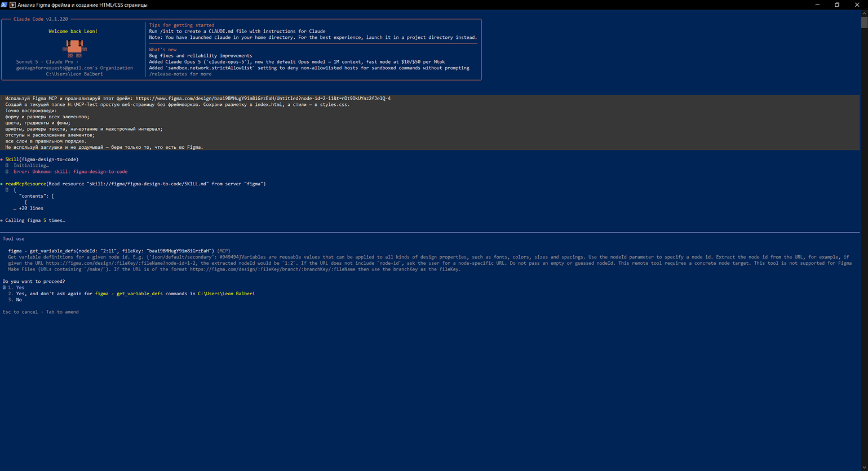Click the vertical scrollbar thumb

pyautogui.click(x=864, y=22)
